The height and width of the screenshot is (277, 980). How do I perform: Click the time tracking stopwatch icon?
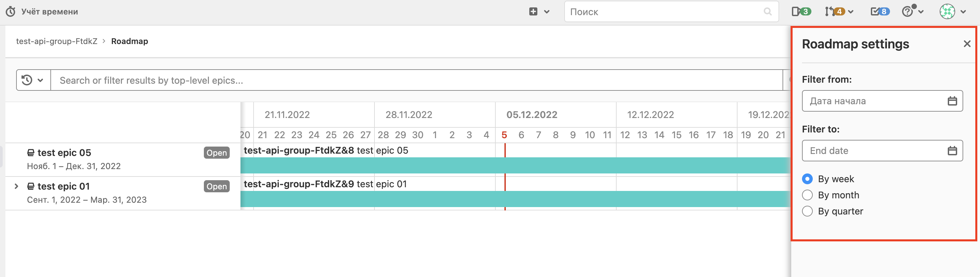tap(11, 11)
